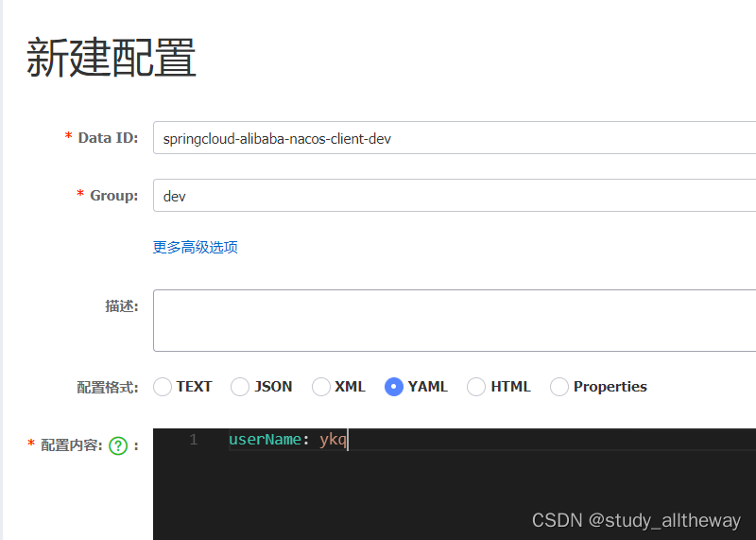Open the green help icon beside 配置内容

(118, 445)
